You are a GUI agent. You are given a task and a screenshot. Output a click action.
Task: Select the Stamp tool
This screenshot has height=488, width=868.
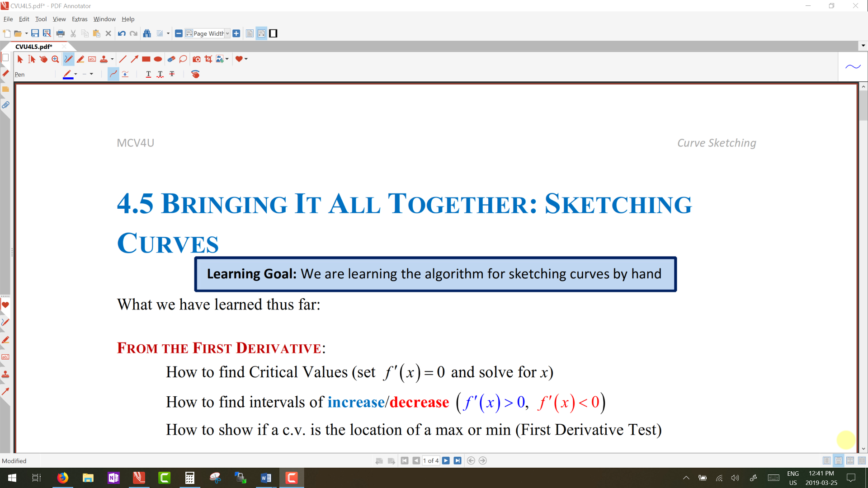pos(104,59)
